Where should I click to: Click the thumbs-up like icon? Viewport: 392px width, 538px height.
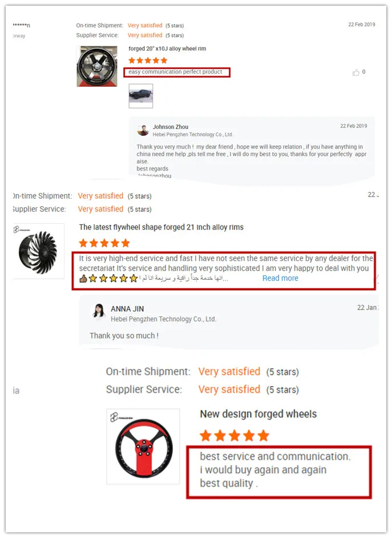coord(356,73)
